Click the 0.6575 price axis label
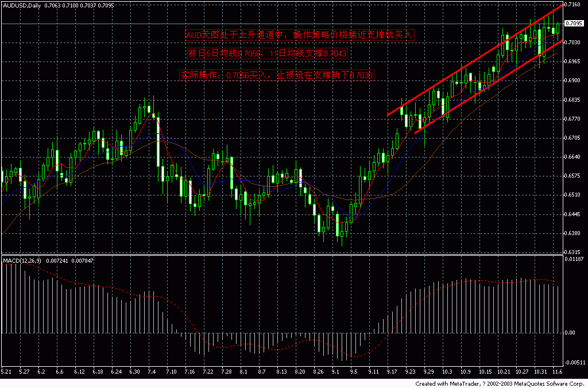 tap(574, 176)
